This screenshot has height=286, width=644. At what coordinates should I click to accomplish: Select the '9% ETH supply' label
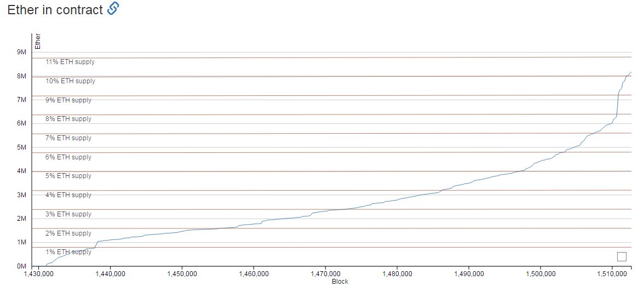[x=68, y=100]
